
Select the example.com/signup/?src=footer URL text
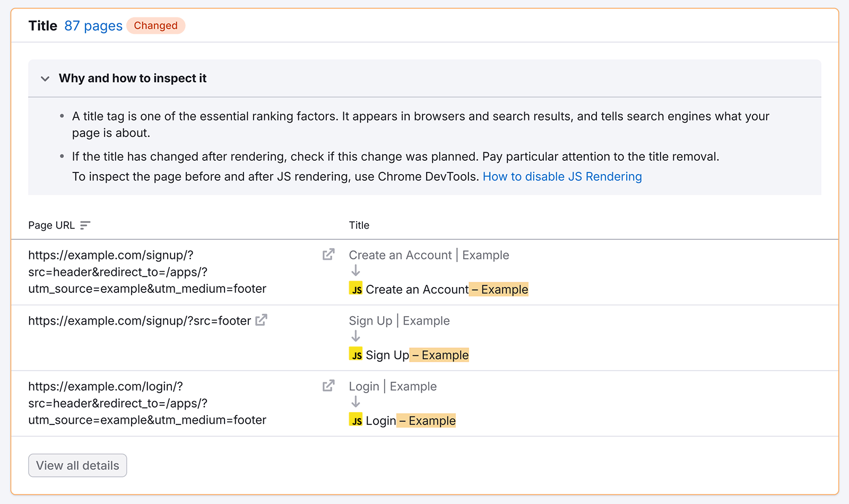pyautogui.click(x=140, y=321)
